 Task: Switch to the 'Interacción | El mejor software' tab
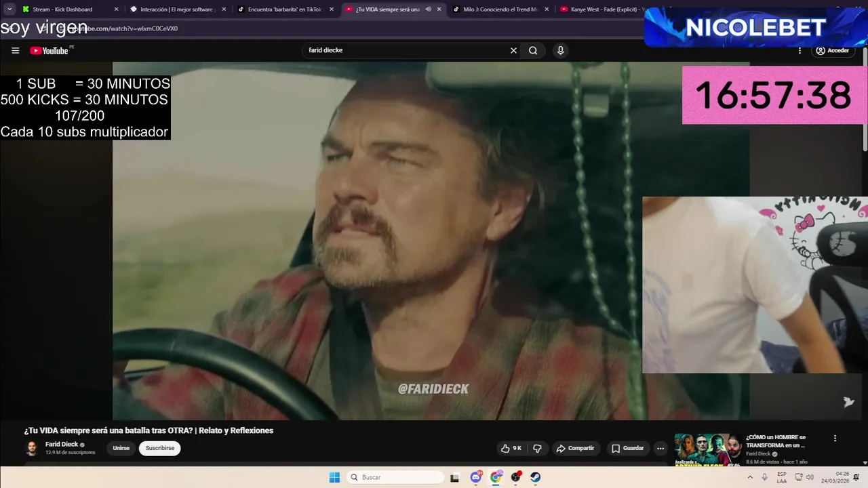pos(178,9)
